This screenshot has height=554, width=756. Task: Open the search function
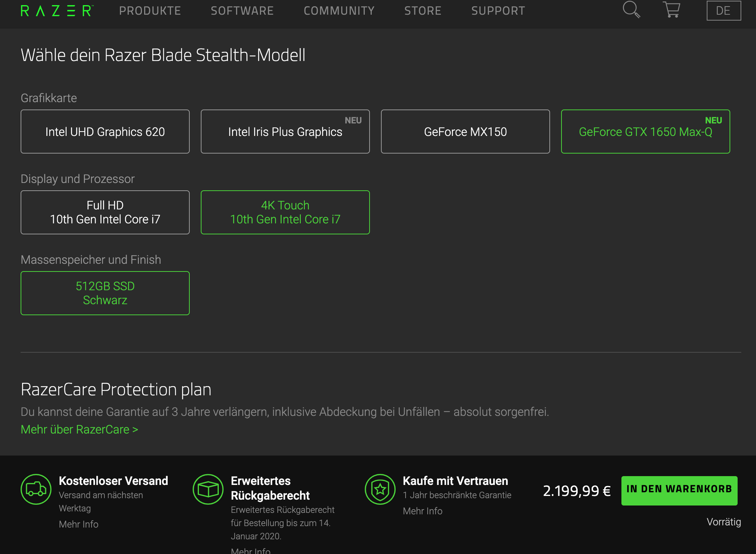coord(632,10)
